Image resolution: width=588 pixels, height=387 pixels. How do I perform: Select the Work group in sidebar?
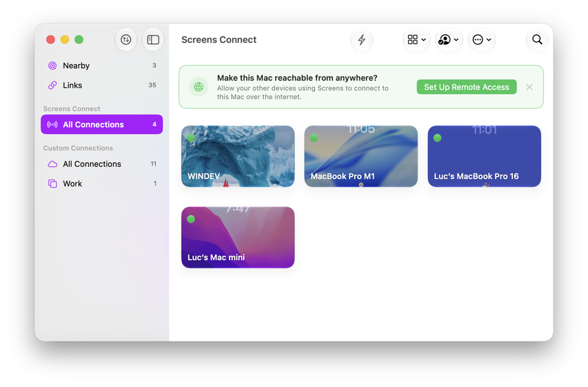[102, 183]
